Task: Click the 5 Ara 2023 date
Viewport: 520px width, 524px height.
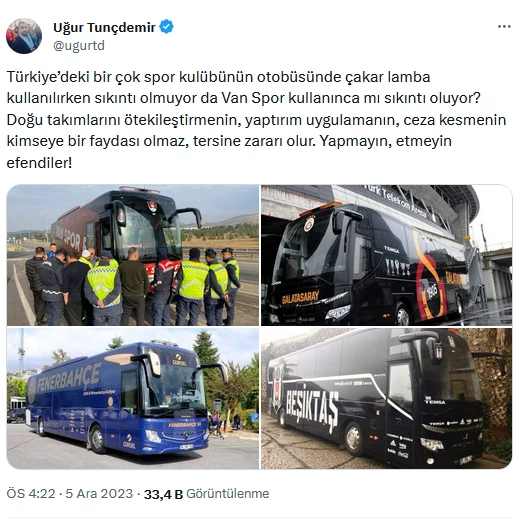Action: (x=99, y=494)
